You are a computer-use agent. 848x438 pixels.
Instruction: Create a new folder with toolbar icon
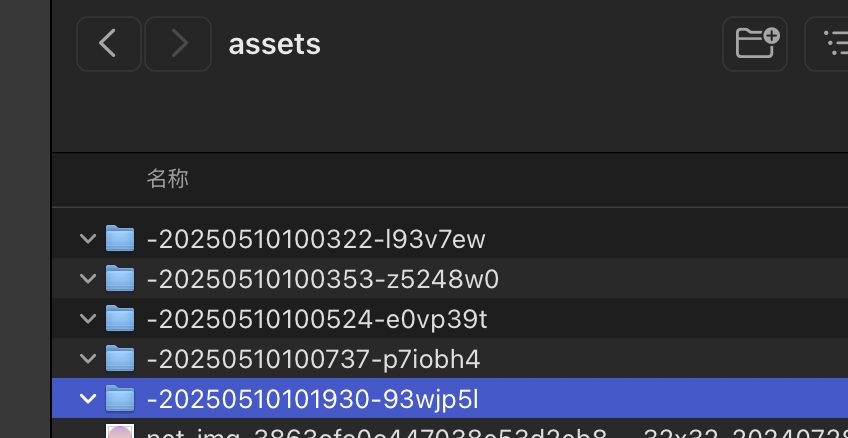tap(756, 43)
